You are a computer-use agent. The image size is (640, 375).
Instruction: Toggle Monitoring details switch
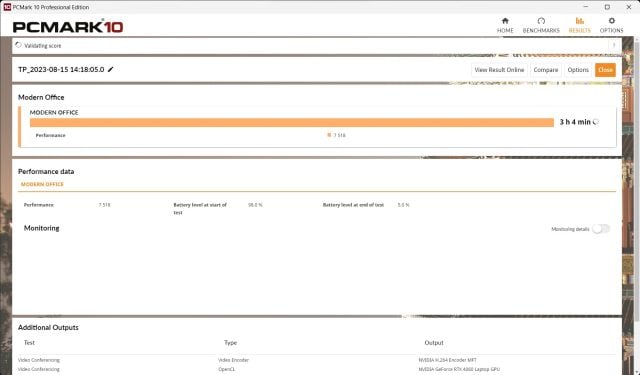pyautogui.click(x=601, y=229)
